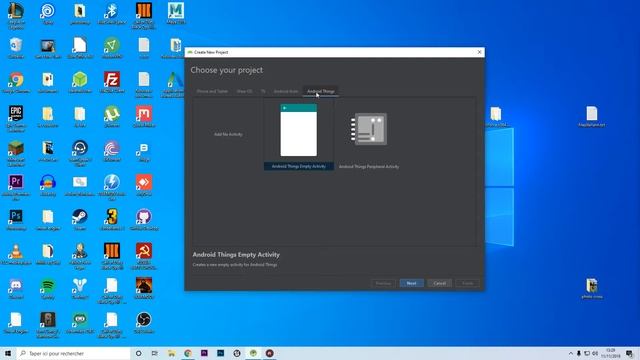Open DAEMON Tools desktop shortcut

tap(111, 188)
